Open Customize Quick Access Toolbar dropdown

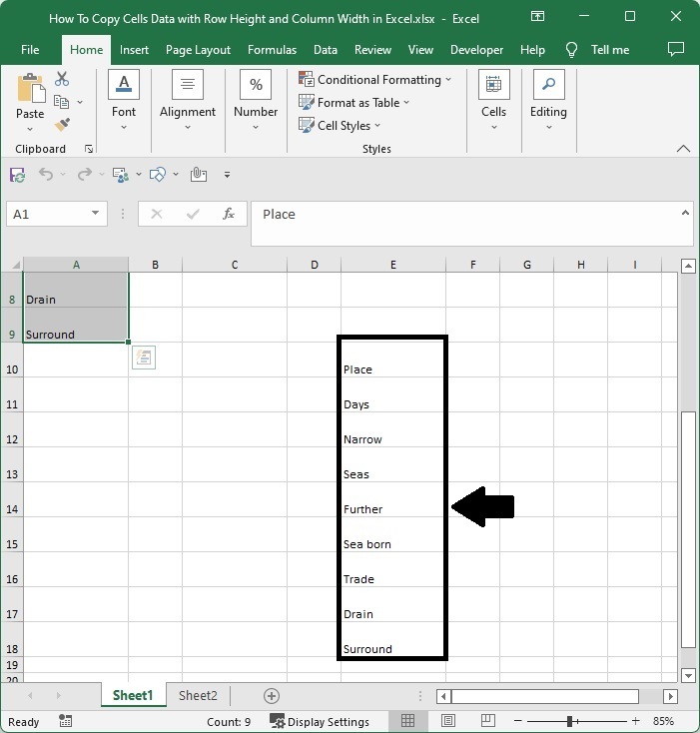[x=227, y=175]
